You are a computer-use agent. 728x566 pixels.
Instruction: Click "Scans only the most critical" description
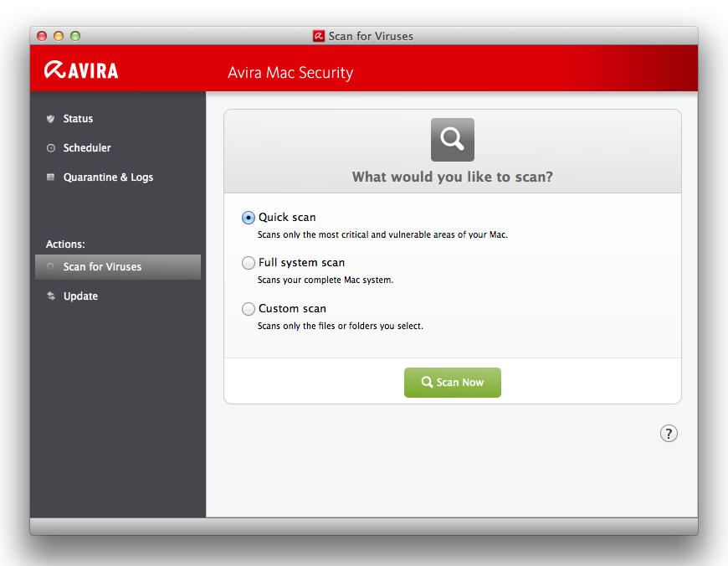[x=382, y=234]
